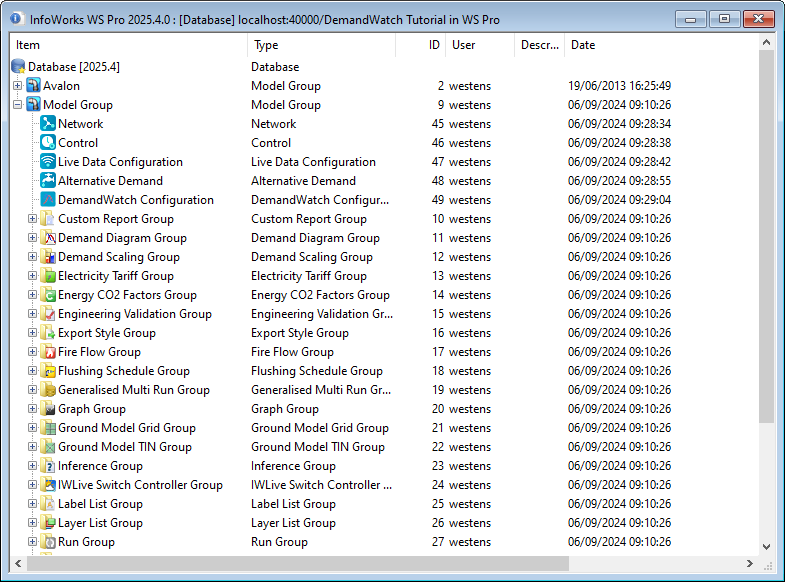Click the horizontal scrollbar right arrow
The width and height of the screenshot is (785, 582).
tap(749, 563)
